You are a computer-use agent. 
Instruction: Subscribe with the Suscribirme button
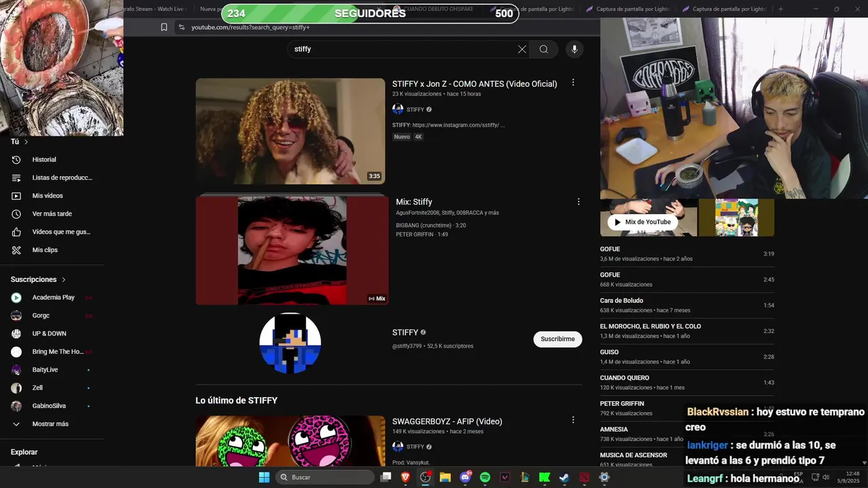[557, 339]
